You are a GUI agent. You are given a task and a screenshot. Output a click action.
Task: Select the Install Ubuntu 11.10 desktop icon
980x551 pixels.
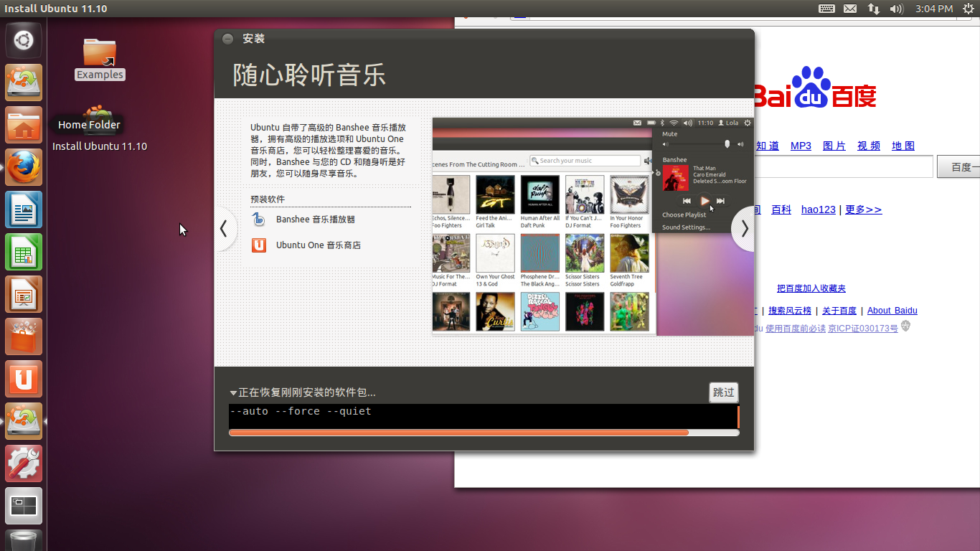point(100,129)
